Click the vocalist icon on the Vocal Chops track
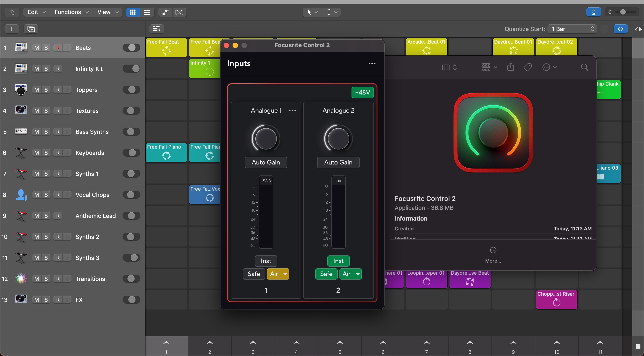The height and width of the screenshot is (356, 644). pos(21,195)
